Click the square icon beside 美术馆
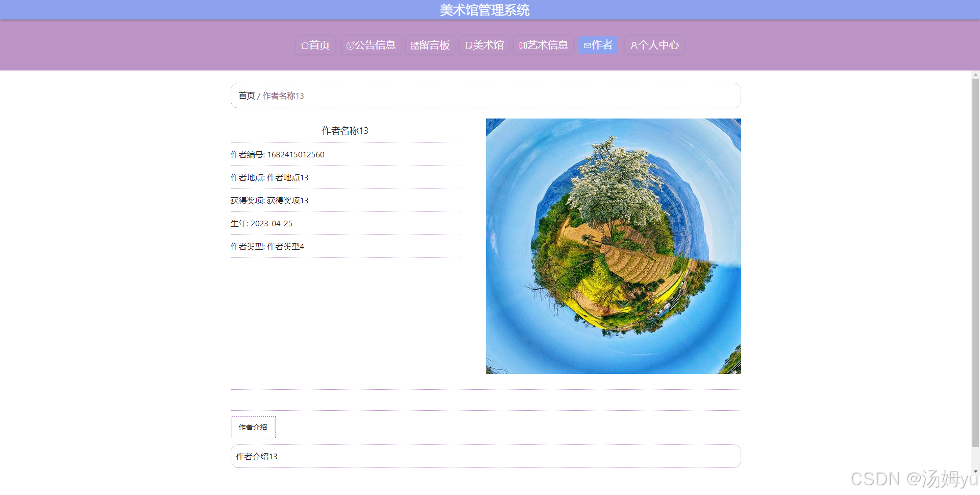980x495 pixels. [469, 45]
